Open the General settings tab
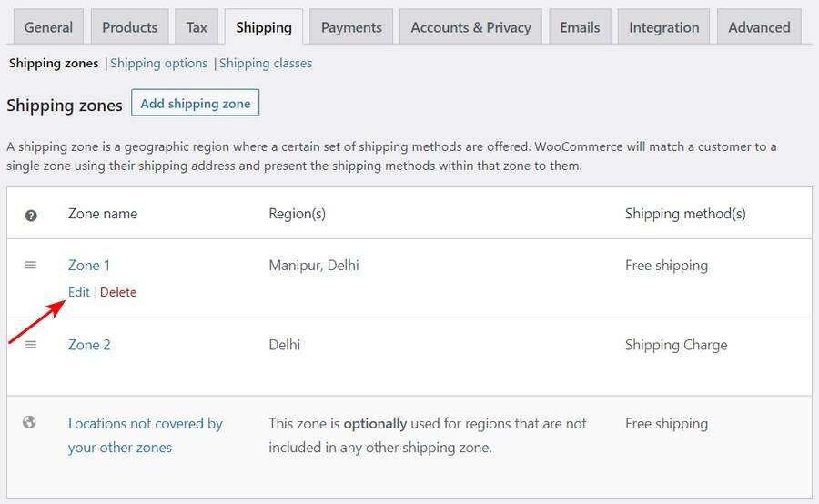The height and width of the screenshot is (504, 819). [x=48, y=27]
